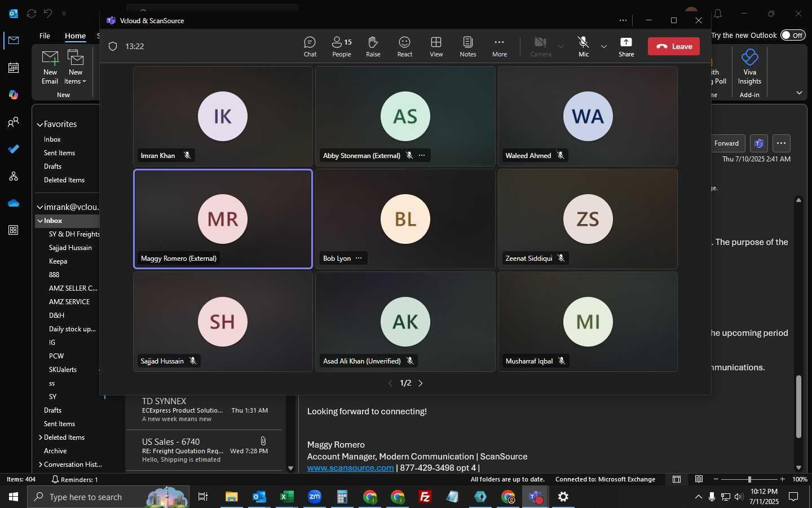Change the meeting View layout

(436, 46)
